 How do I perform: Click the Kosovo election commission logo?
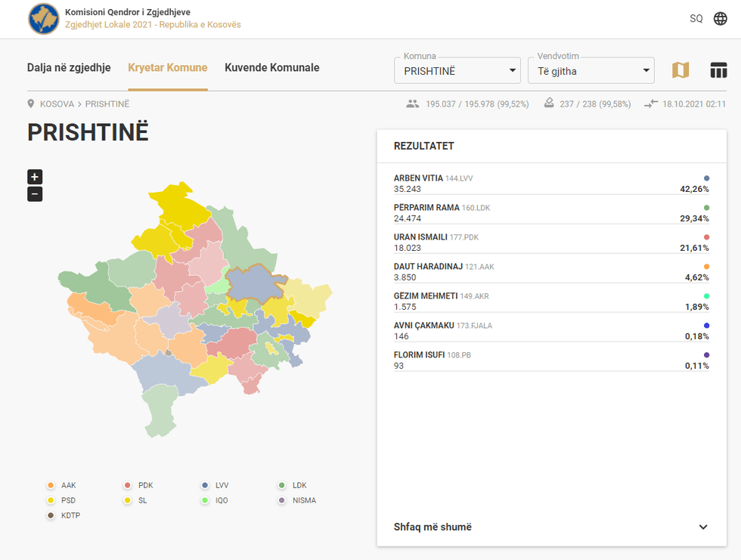pyautogui.click(x=44, y=19)
